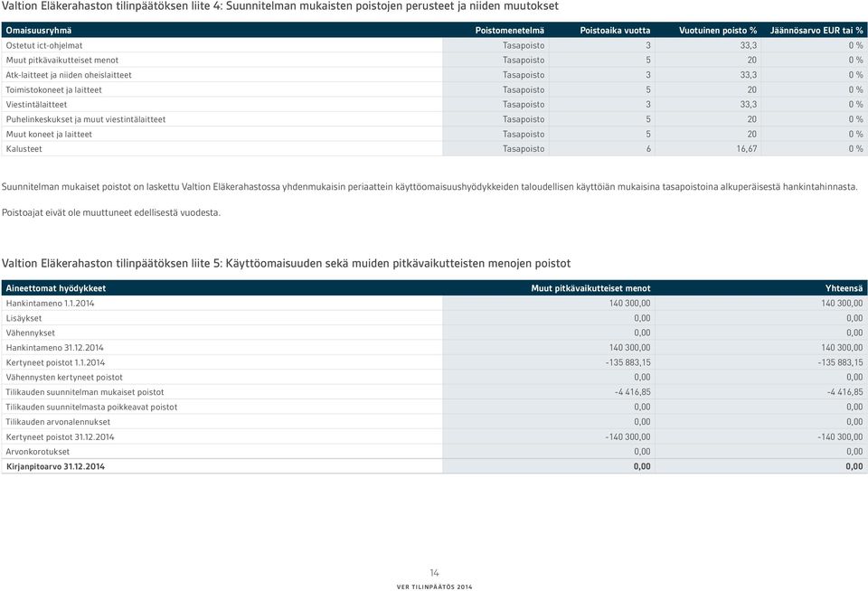The width and height of the screenshot is (868, 591).
Task: Click the 'Viestintälaitteet' row label
Action: 36,105
